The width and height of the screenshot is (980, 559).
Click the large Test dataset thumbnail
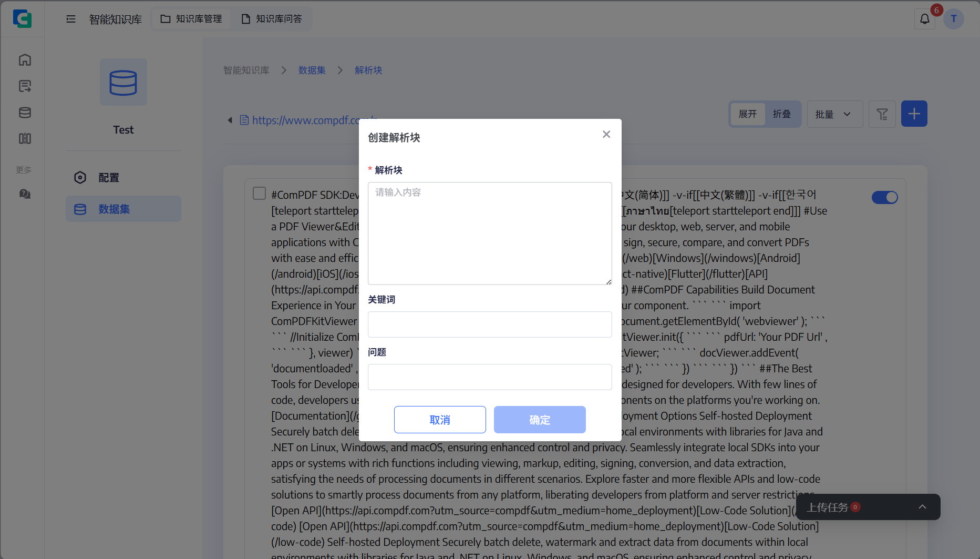click(123, 82)
